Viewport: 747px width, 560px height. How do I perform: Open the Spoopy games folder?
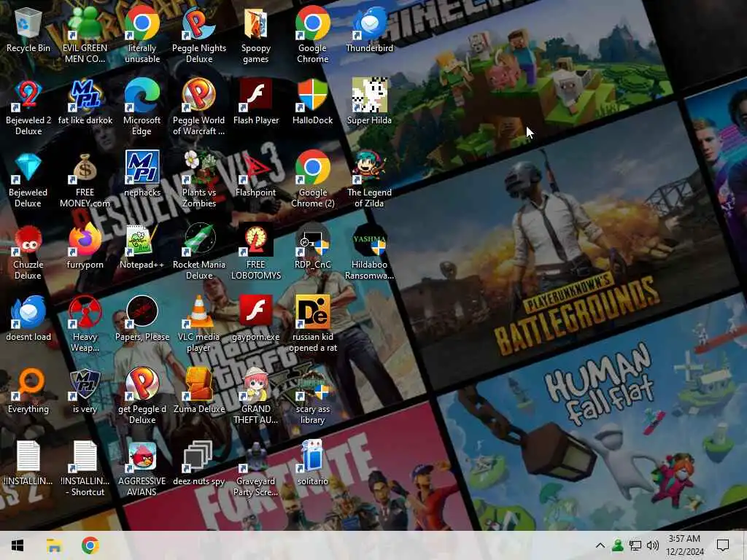coord(256,24)
